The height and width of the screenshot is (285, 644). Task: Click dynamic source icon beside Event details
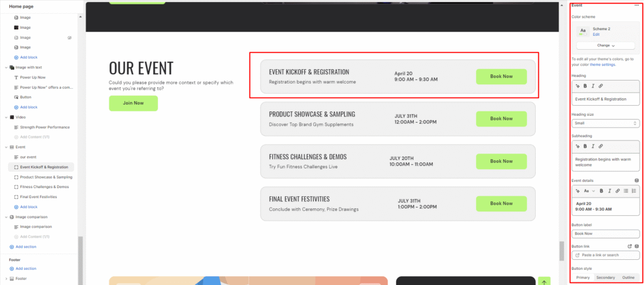636,181
